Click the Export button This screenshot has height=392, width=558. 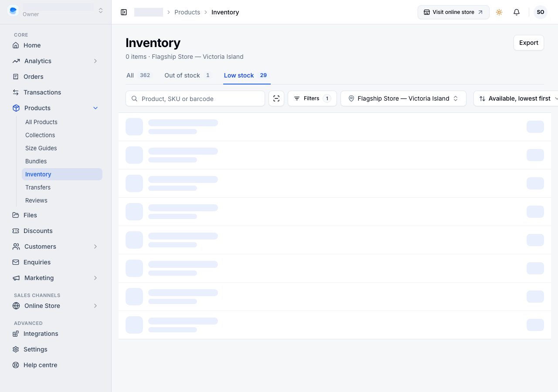[529, 43]
